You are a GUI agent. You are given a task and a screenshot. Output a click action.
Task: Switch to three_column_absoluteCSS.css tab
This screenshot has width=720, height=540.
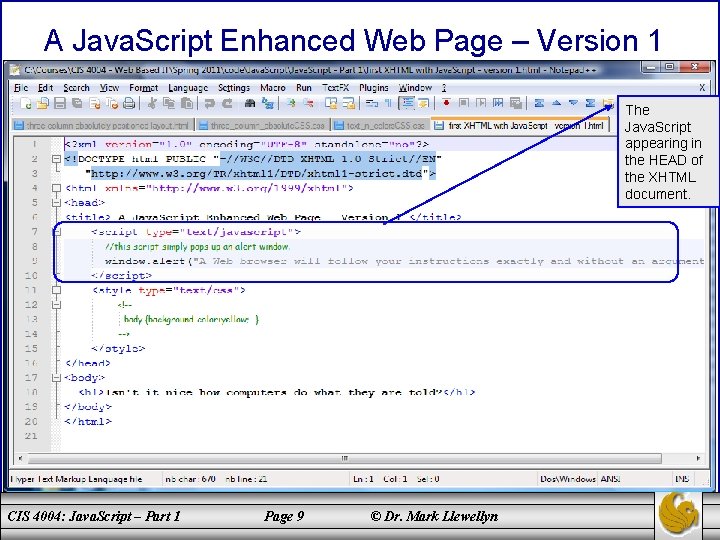pos(262,125)
